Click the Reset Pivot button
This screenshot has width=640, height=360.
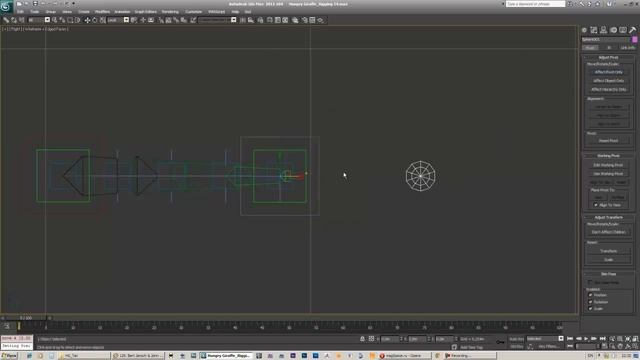click(x=608, y=141)
